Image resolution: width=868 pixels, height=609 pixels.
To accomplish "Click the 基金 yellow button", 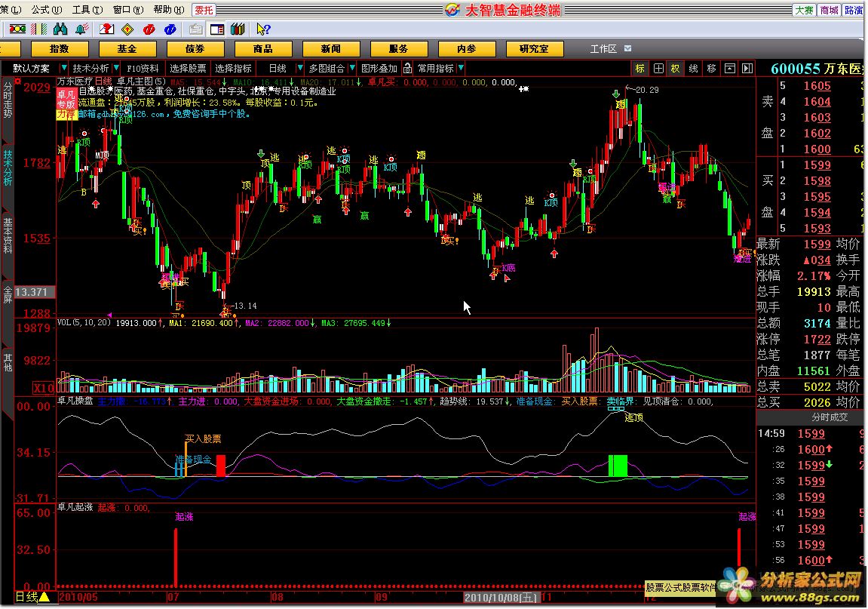I will 127,49.
